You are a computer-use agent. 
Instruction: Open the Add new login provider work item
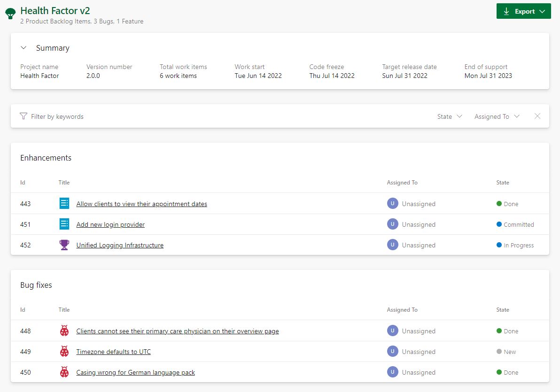(x=110, y=224)
